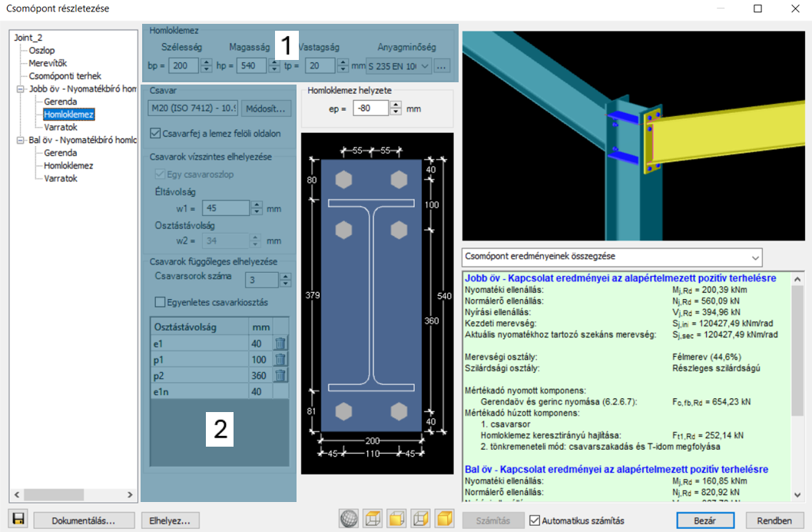Uncheck Automatikus számítás checkbox

pyautogui.click(x=535, y=520)
